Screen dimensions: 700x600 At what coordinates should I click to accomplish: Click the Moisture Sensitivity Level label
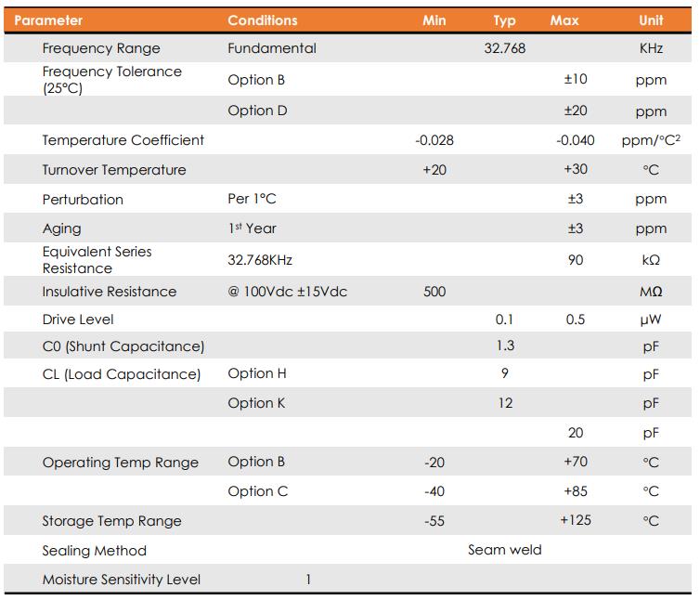122,580
